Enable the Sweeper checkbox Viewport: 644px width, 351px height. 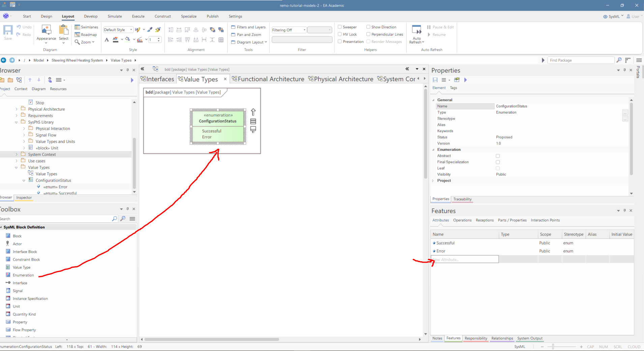340,27
